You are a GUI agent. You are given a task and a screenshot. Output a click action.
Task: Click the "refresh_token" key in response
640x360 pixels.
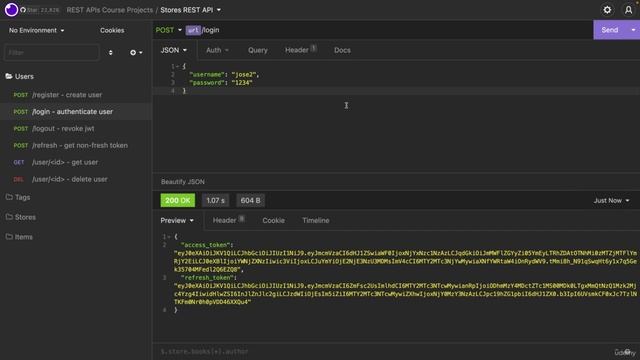pyautogui.click(x=208, y=278)
